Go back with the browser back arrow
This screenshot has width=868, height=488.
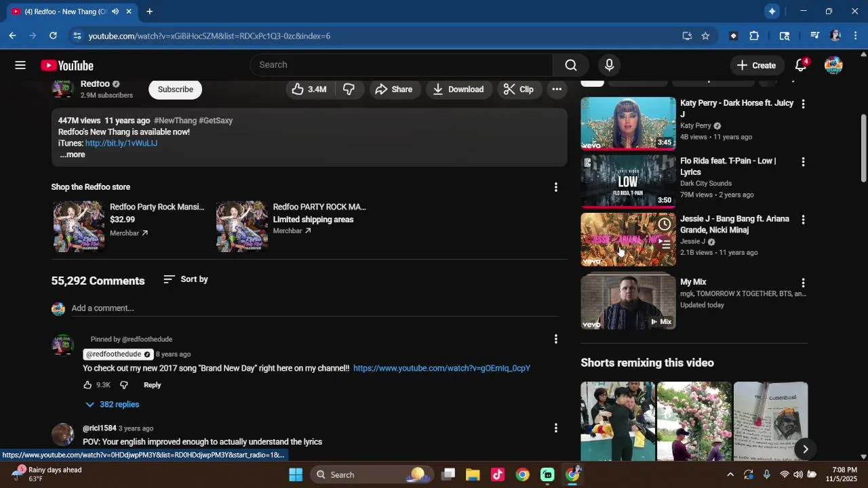[x=12, y=36]
